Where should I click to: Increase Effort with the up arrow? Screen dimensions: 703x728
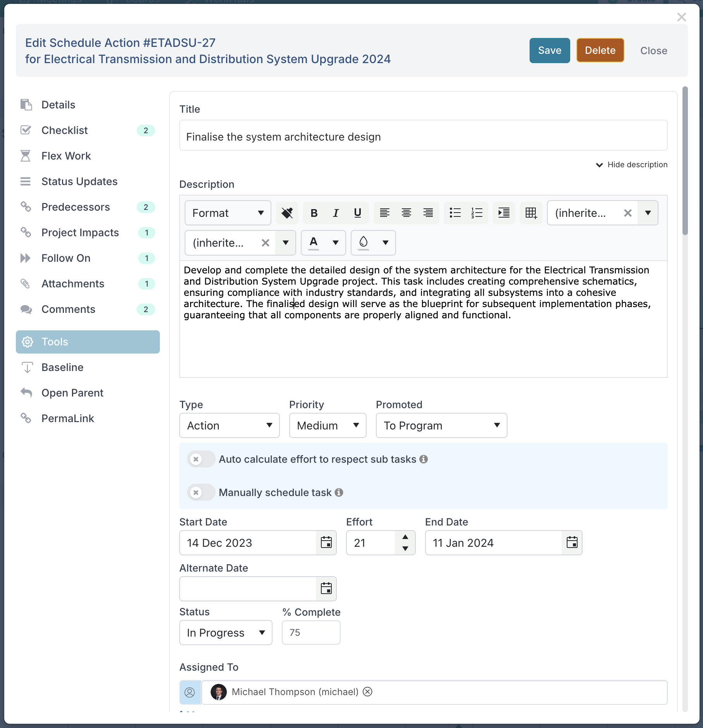(x=405, y=537)
